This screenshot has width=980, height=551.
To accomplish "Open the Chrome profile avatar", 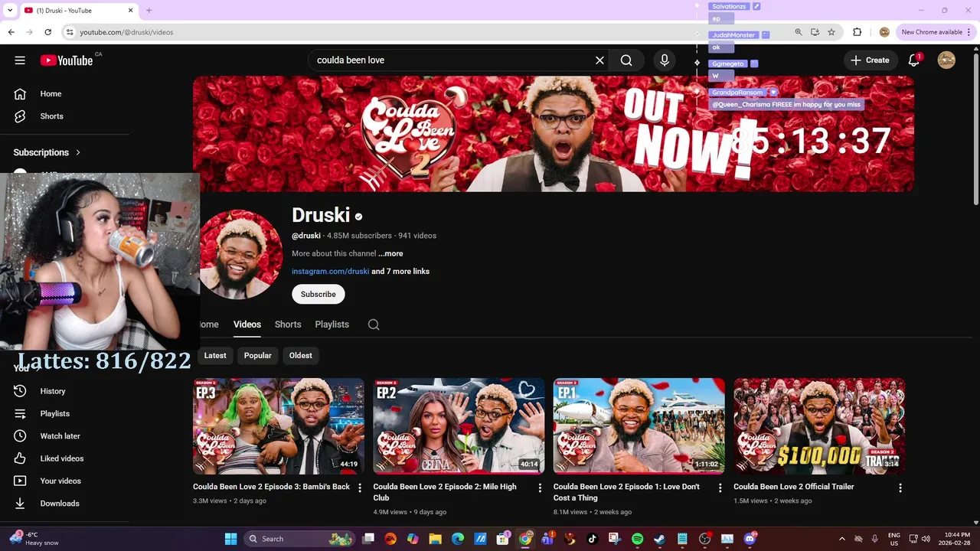I will 884,32.
